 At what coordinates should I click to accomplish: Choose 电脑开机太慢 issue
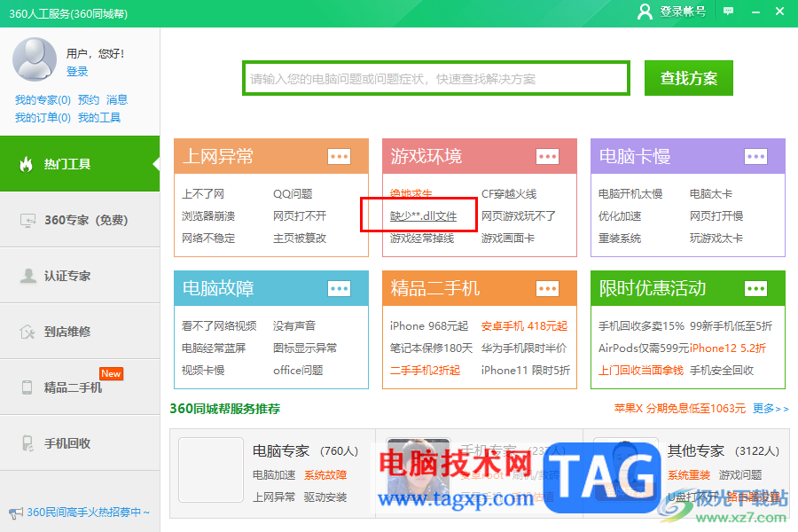[630, 194]
